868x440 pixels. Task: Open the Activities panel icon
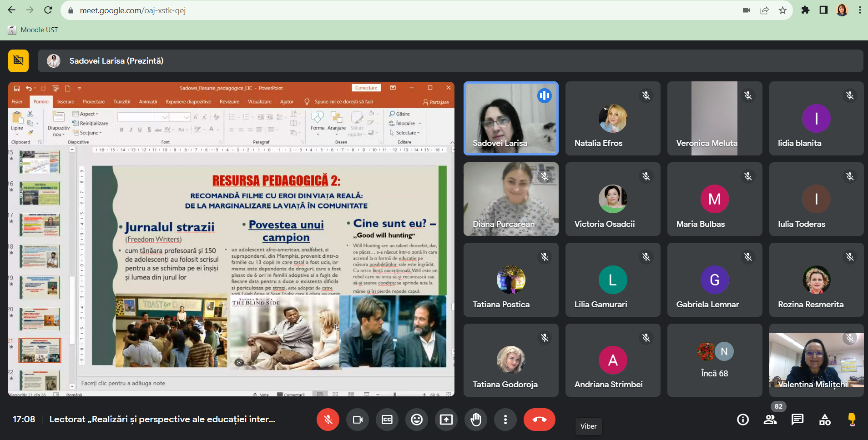(x=825, y=420)
